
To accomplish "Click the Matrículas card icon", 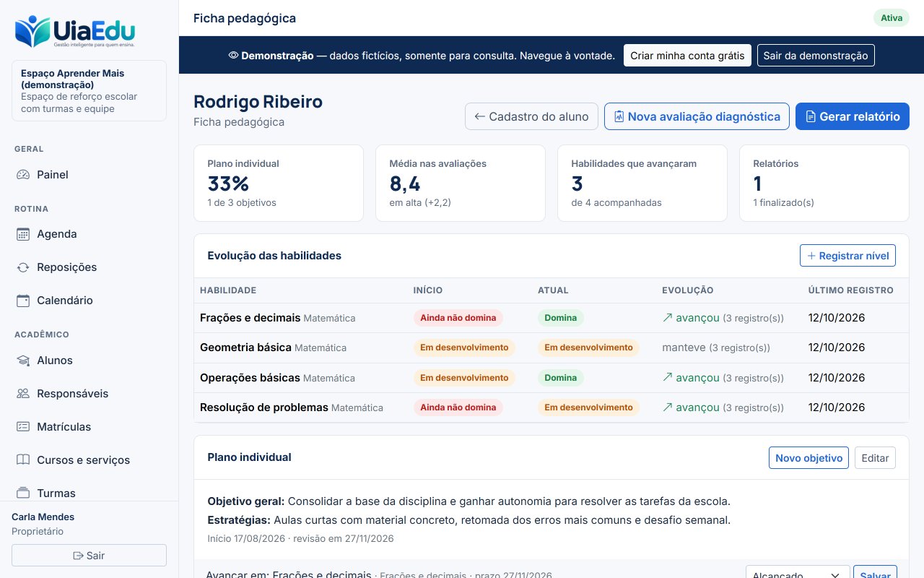I will pos(23,427).
